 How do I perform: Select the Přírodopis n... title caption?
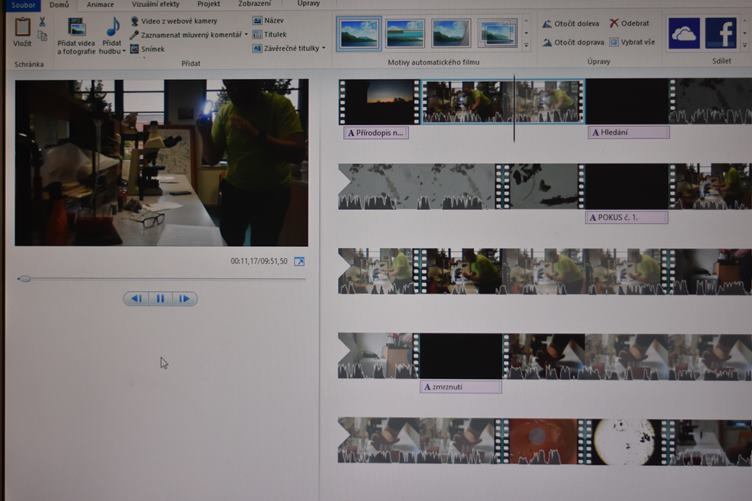point(376,133)
